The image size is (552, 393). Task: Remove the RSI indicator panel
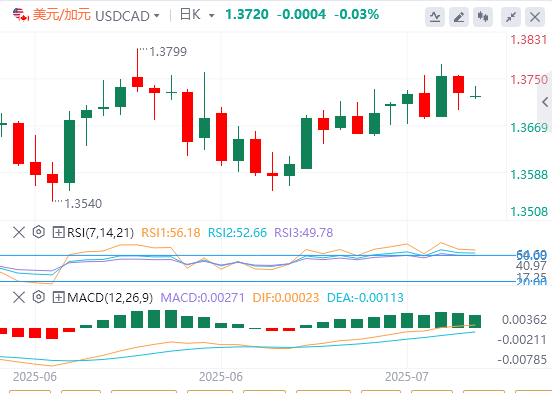(x=19, y=232)
